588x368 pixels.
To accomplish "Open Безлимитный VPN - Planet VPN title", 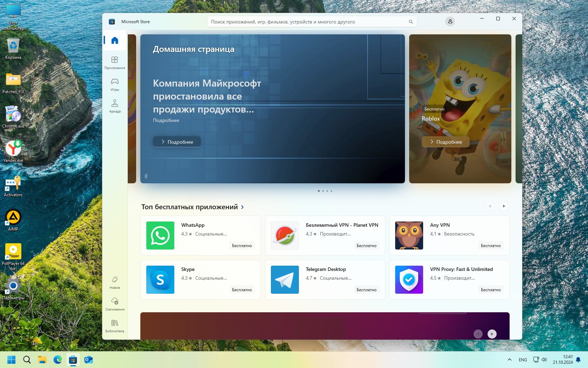I will click(342, 225).
